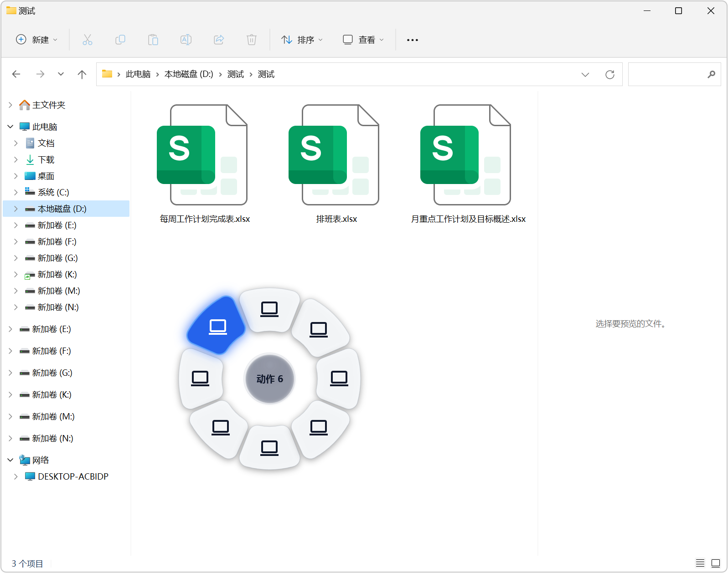Screen dimensions: 728x573
Task: Collapse the 此电脑 tree node
Action: tap(10, 127)
